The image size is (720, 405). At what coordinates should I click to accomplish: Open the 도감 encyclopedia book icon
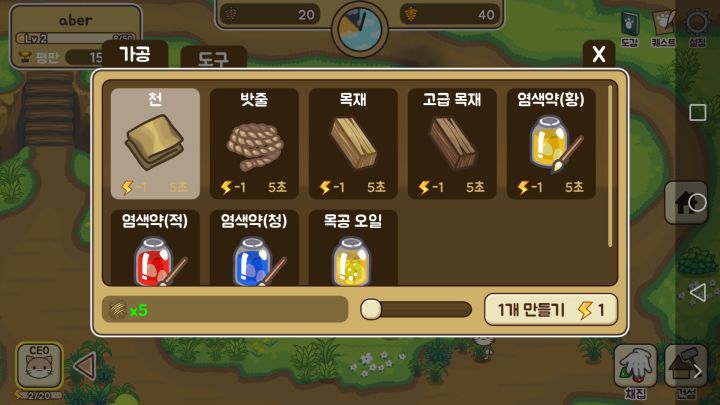click(630, 28)
